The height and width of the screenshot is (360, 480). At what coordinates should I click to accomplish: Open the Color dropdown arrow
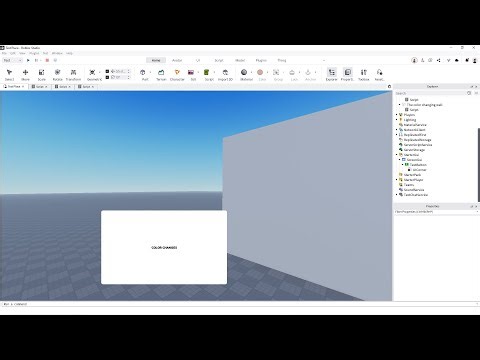click(x=267, y=72)
